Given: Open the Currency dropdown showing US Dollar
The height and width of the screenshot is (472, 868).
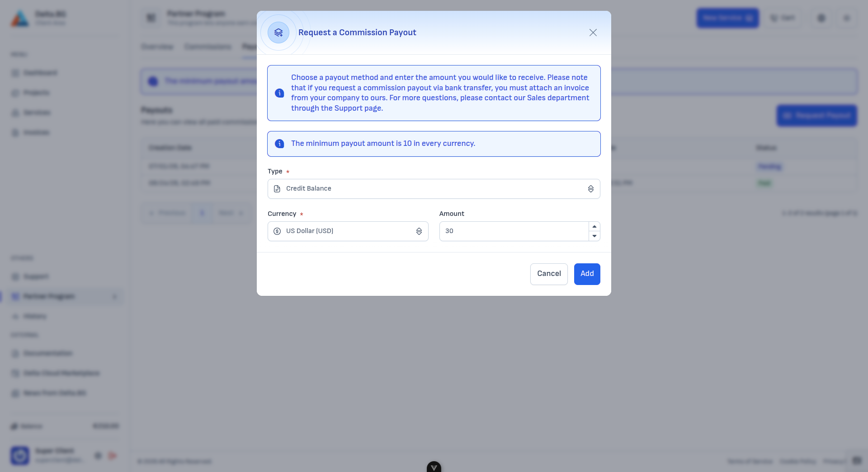Looking at the screenshot, I should coord(348,231).
